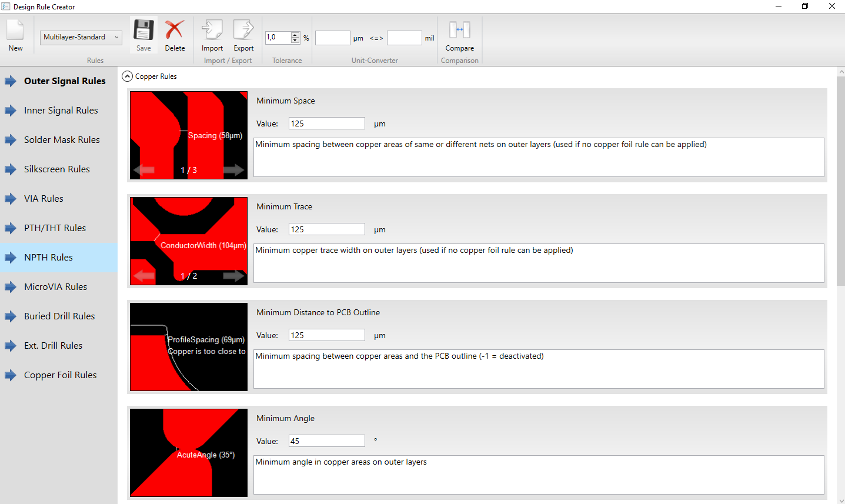Screen dimensions: 845x504
Task: Click the Minimum Space description text box
Action: (539, 158)
